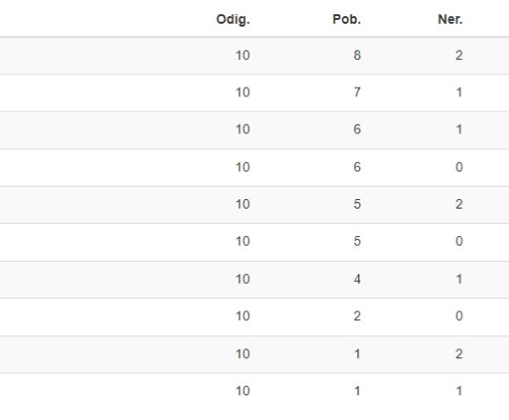Select Pob. 1 in the row with Ner. 1
509x420 pixels.
[x=357, y=391]
